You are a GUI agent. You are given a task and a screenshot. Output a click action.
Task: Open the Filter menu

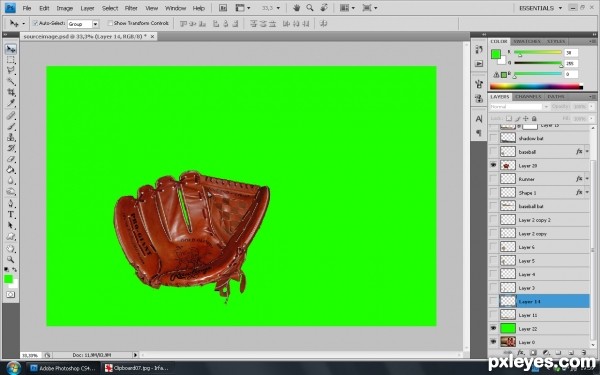click(x=131, y=8)
